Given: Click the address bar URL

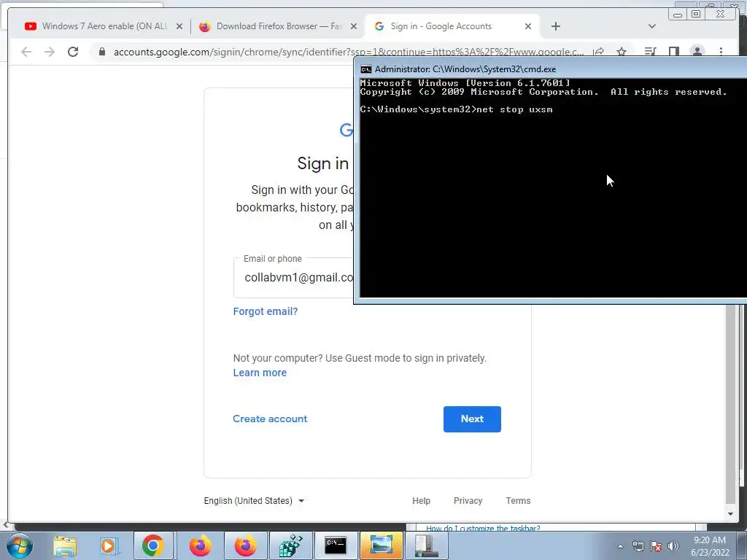Looking at the screenshot, I should pyautogui.click(x=348, y=52).
